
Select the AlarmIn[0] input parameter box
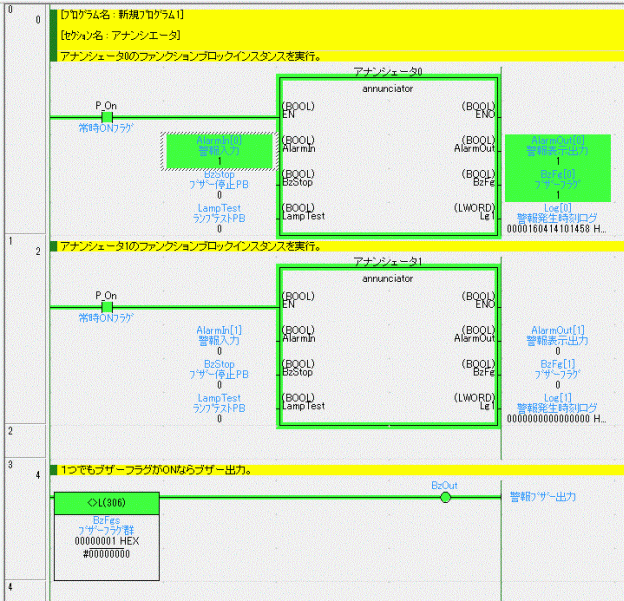click(x=219, y=151)
